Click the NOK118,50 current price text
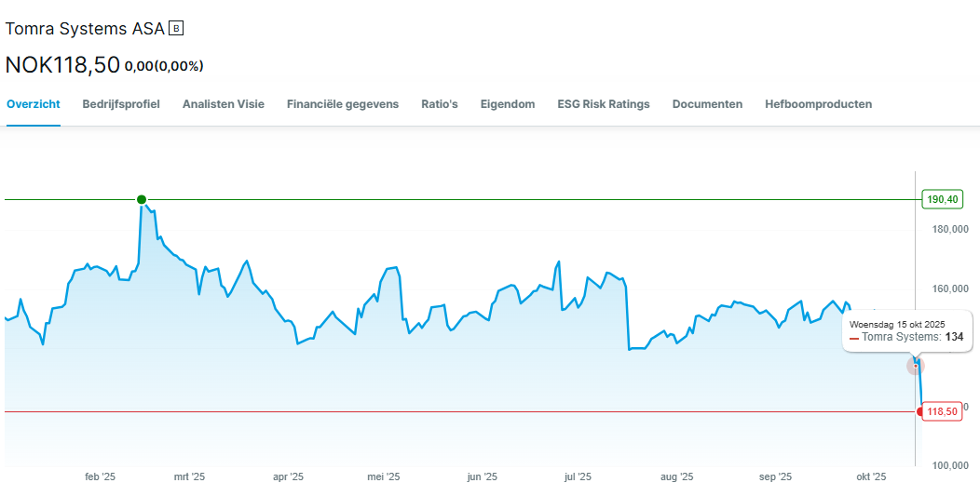The height and width of the screenshot is (483, 980). tap(61, 65)
